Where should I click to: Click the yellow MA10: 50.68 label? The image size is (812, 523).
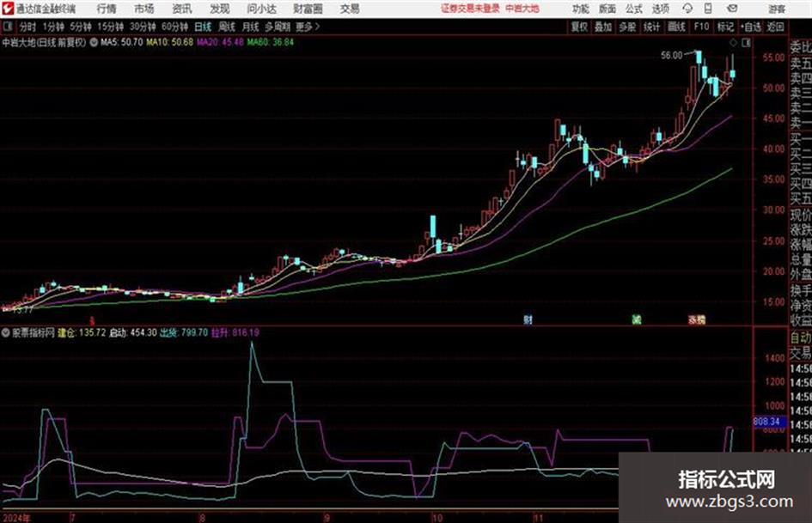(x=169, y=42)
